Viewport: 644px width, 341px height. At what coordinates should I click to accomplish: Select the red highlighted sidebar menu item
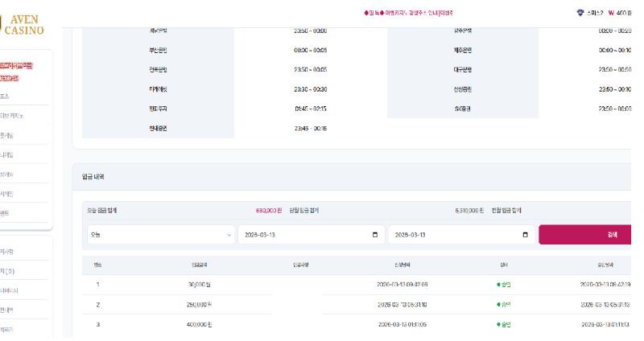click(x=16, y=65)
